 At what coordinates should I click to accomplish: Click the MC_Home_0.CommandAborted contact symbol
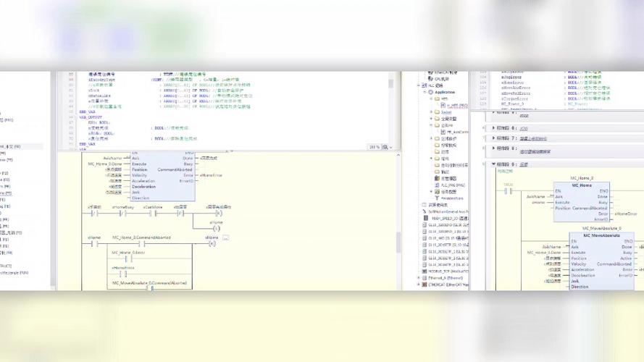point(141,244)
